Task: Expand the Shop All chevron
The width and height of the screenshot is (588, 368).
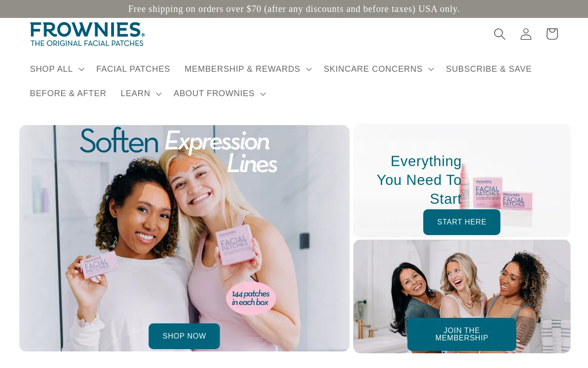Action: (x=81, y=69)
